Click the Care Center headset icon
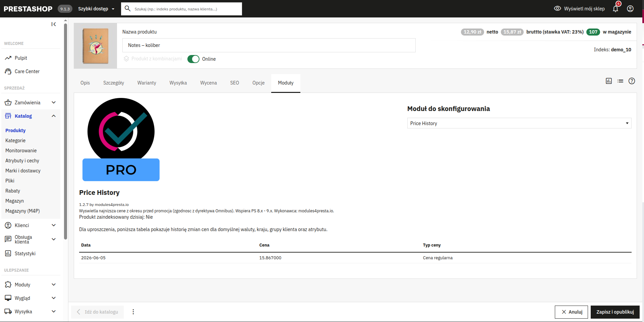644x322 pixels. click(x=8, y=71)
